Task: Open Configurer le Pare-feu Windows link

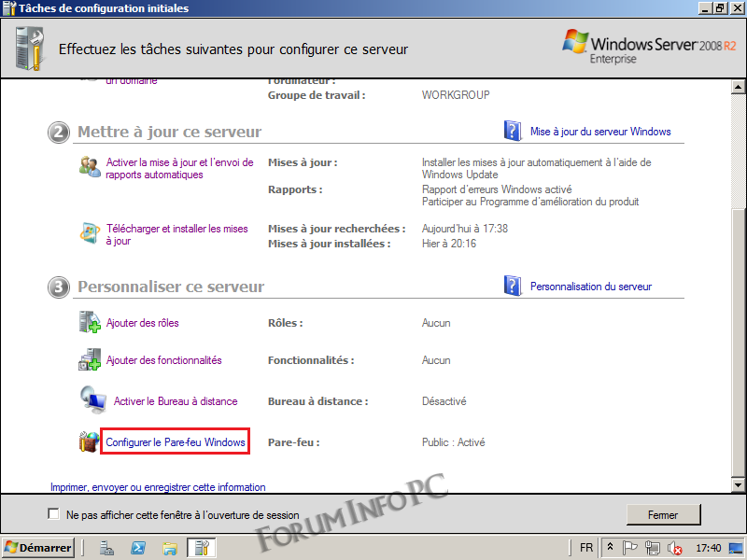Action: click(176, 442)
